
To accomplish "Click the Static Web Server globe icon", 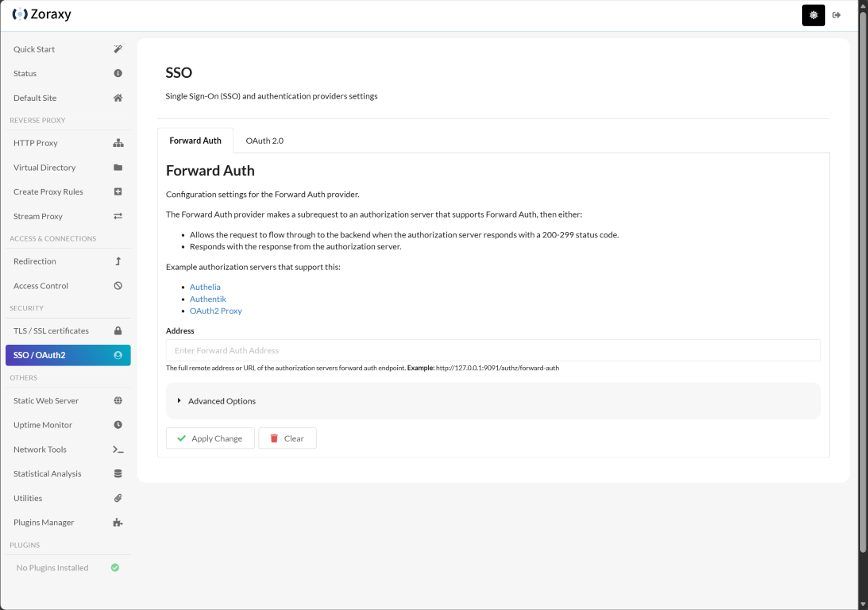I will coord(118,401).
